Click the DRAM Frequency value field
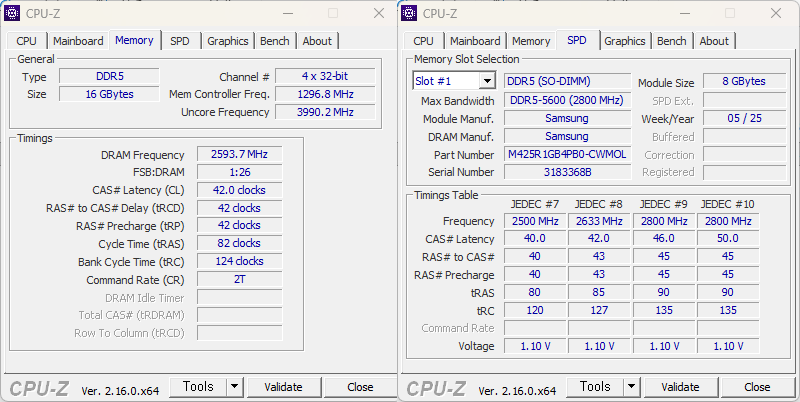 pos(239,155)
